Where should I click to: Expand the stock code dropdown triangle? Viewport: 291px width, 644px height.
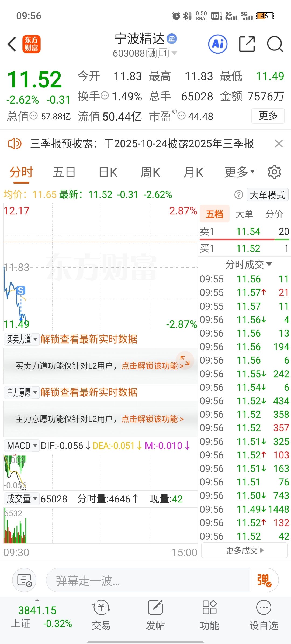[x=174, y=53]
